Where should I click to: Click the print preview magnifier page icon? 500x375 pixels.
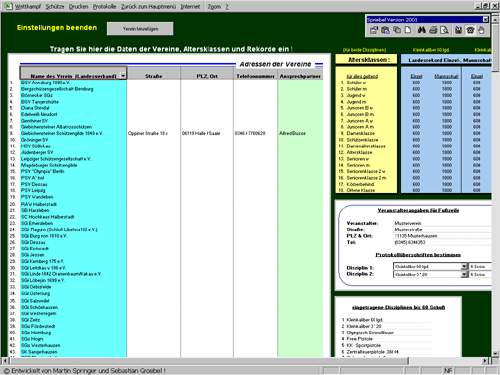444,30
